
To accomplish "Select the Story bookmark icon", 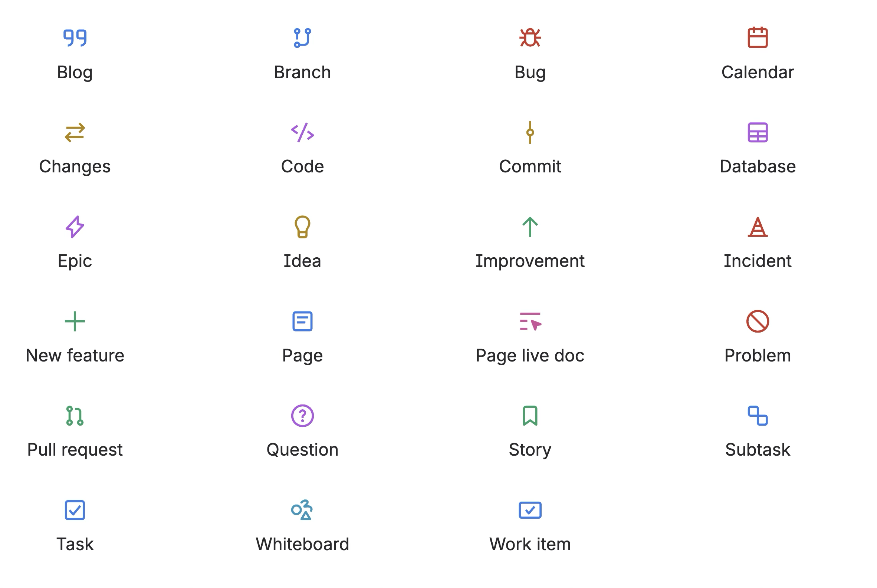I will click(530, 416).
